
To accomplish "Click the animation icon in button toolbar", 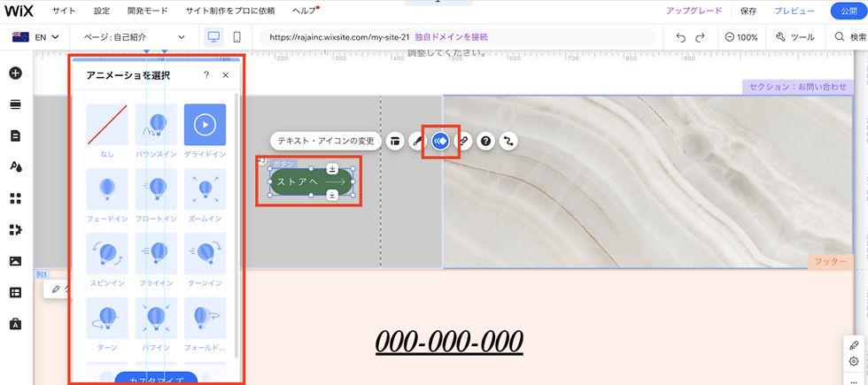I will click(x=441, y=141).
